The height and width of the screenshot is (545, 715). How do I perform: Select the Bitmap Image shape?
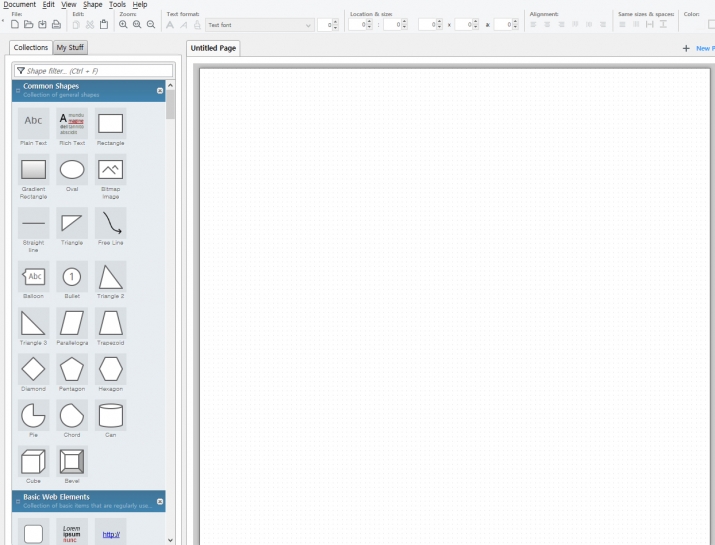point(110,177)
